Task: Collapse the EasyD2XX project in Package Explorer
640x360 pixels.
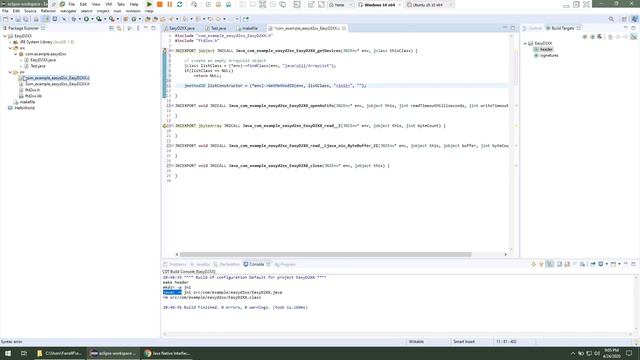Action: [5, 36]
